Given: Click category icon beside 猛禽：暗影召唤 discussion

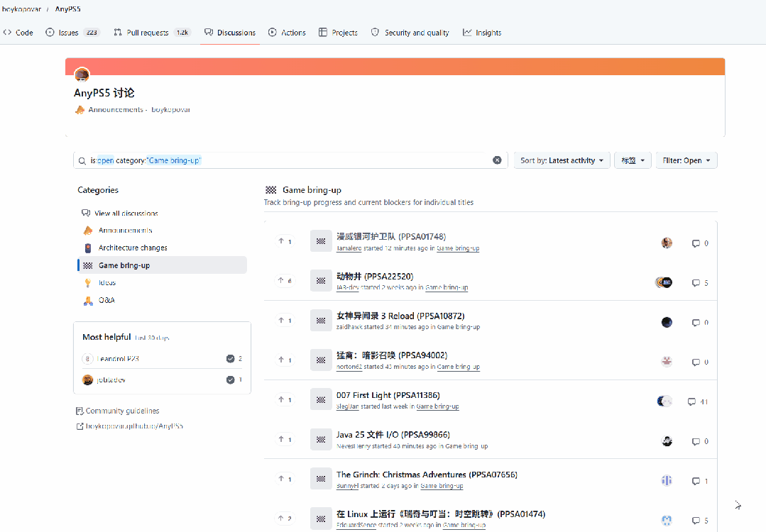Looking at the screenshot, I should pos(321,360).
